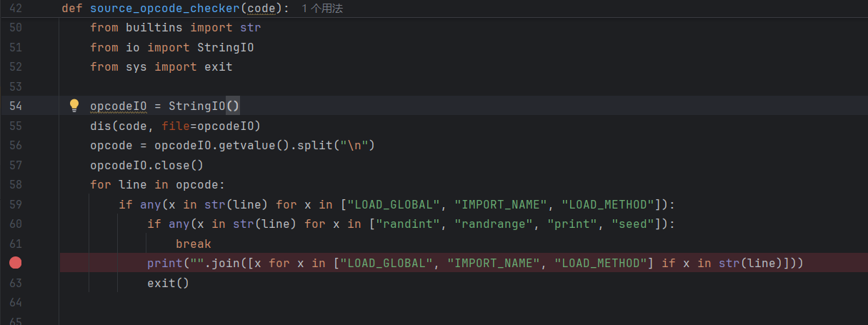This screenshot has width=868, height=325.
Task: Click the dis function call on line 55
Action: tap(100, 126)
